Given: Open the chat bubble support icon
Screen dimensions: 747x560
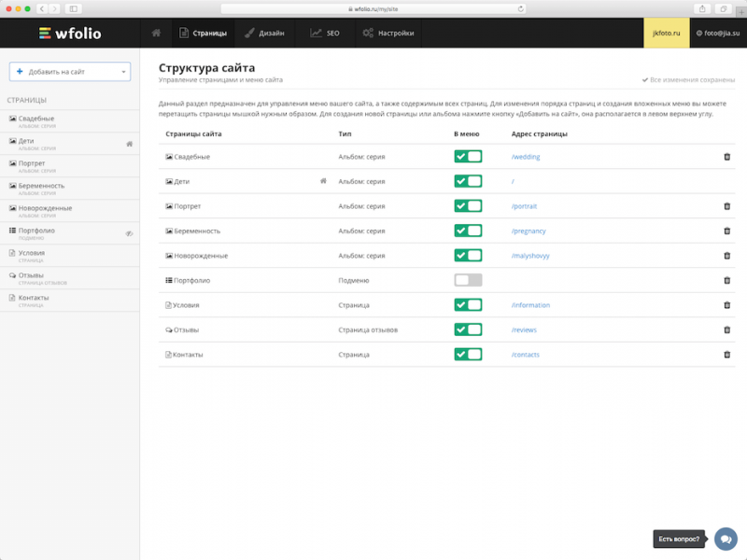Looking at the screenshot, I should pos(725,539).
